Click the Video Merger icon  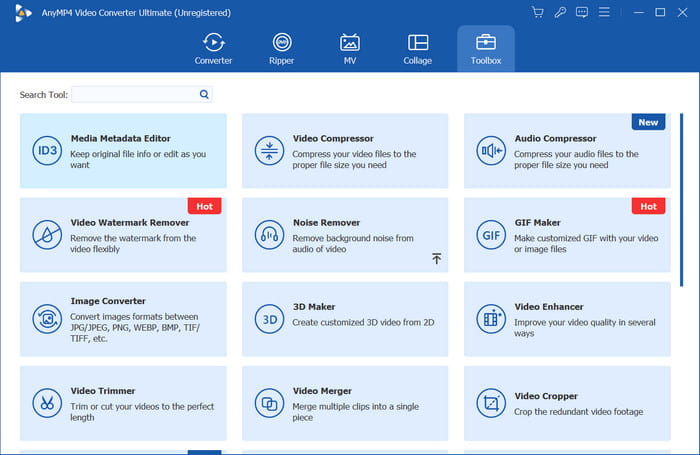(269, 403)
